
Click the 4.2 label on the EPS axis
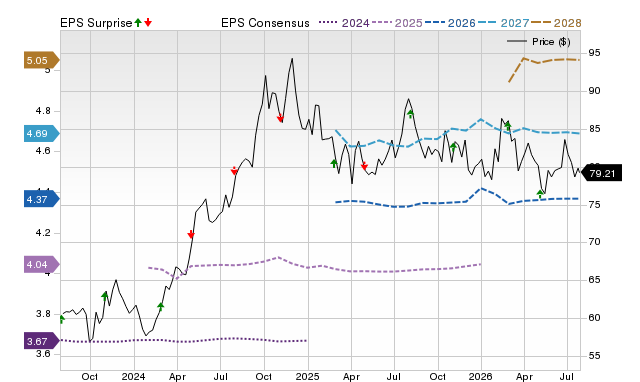43,233
